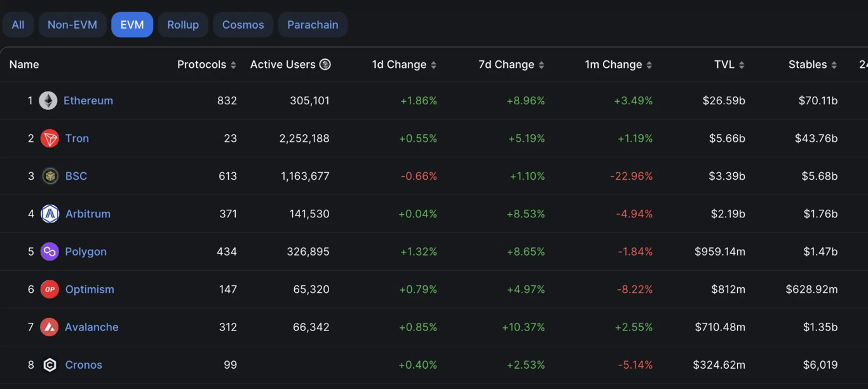Viewport: 868px width, 389px height.
Task: Click the Tron chain logo icon
Action: coord(50,138)
